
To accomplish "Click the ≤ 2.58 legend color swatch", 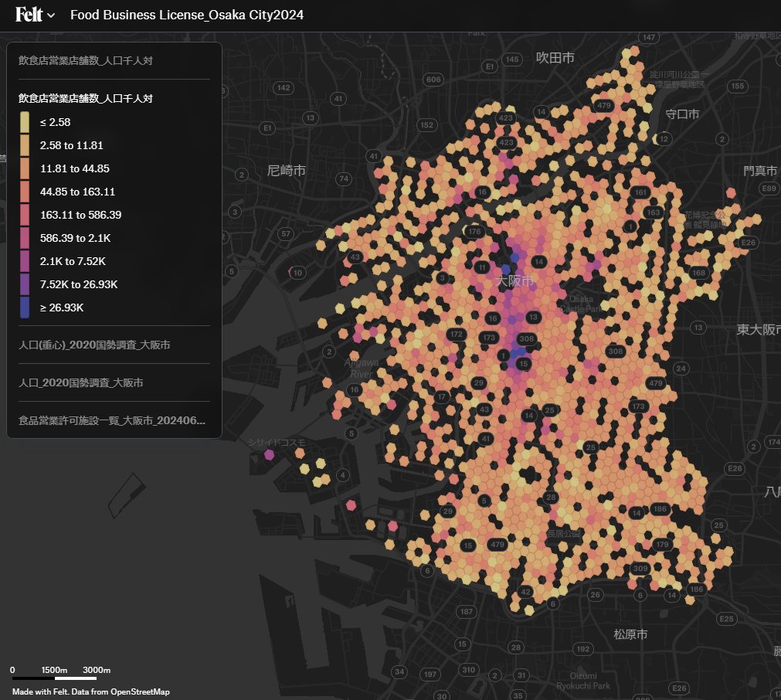I will coord(25,122).
